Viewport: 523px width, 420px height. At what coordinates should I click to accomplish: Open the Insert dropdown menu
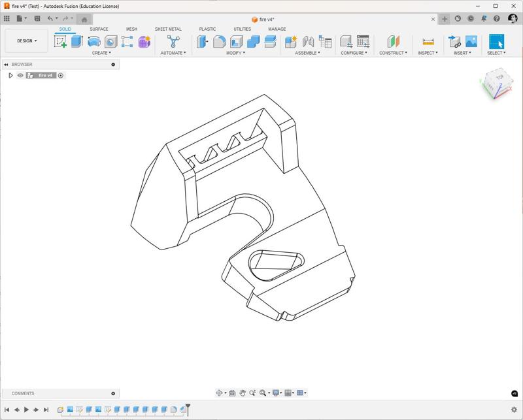[x=462, y=53]
